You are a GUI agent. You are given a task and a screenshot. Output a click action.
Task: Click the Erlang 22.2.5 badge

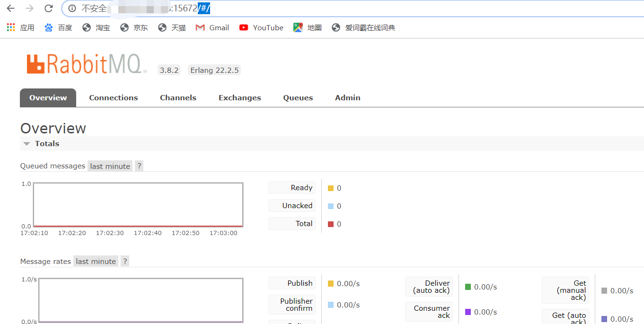click(x=214, y=70)
